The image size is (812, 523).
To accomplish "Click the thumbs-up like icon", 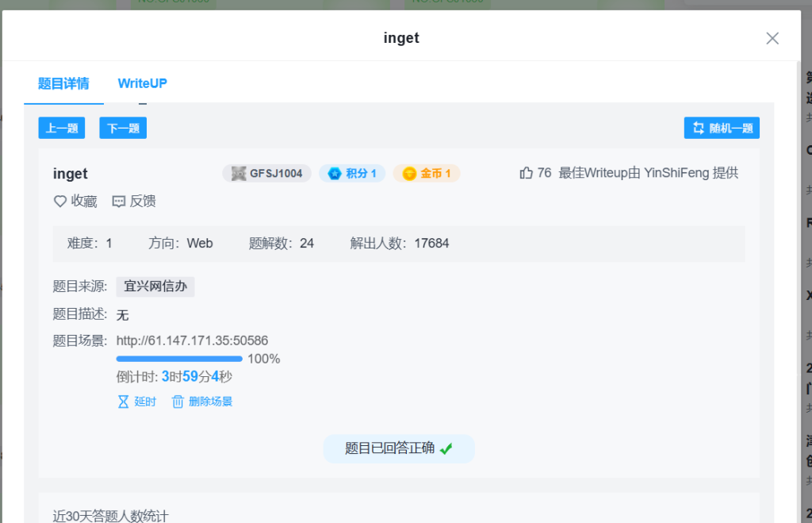I will tap(526, 173).
